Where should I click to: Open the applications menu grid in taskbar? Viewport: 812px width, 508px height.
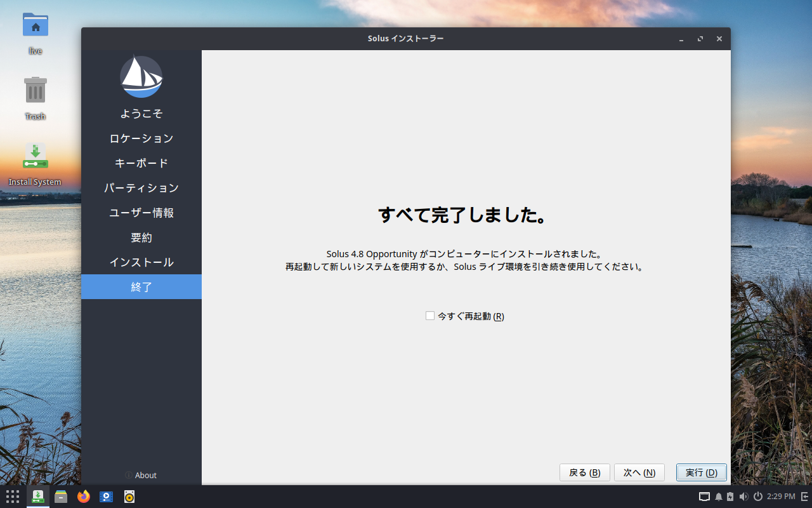(x=13, y=497)
